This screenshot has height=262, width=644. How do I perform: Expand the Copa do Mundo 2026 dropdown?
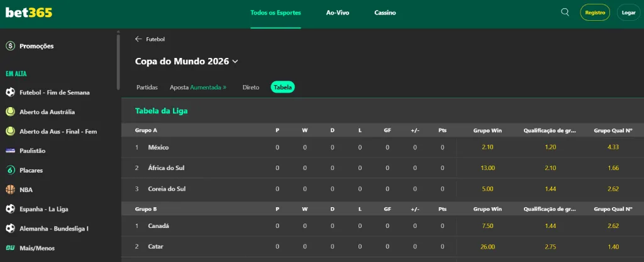point(235,62)
